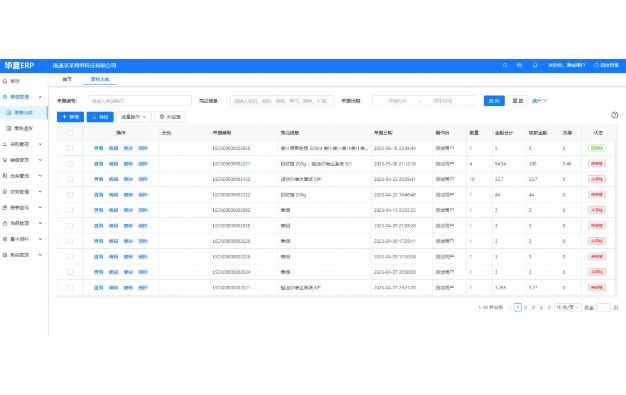The width and height of the screenshot is (626, 395).
Task: Click the 报表查询 pie chart icon
Action: 5,208
